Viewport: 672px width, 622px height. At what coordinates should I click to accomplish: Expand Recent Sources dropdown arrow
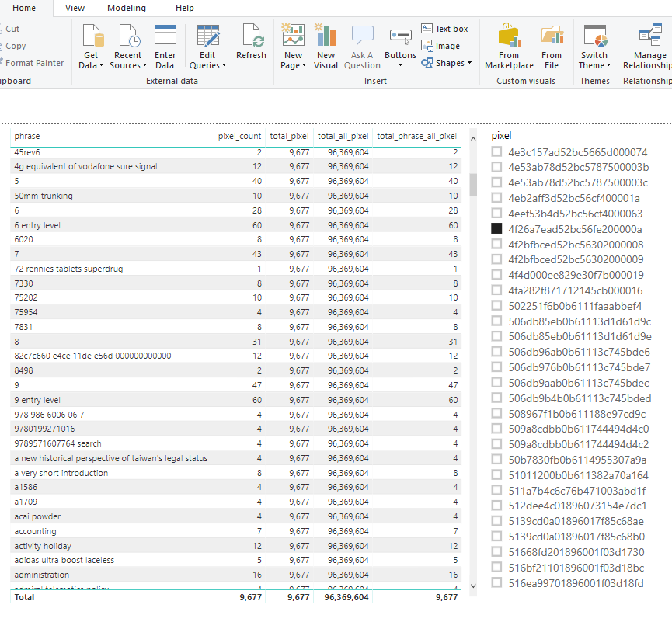144,65
